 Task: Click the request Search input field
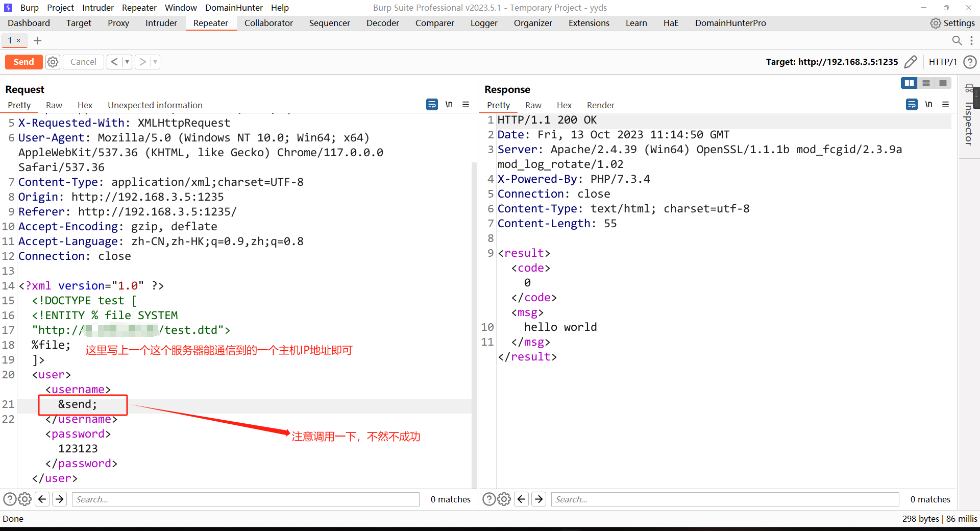tap(246, 499)
